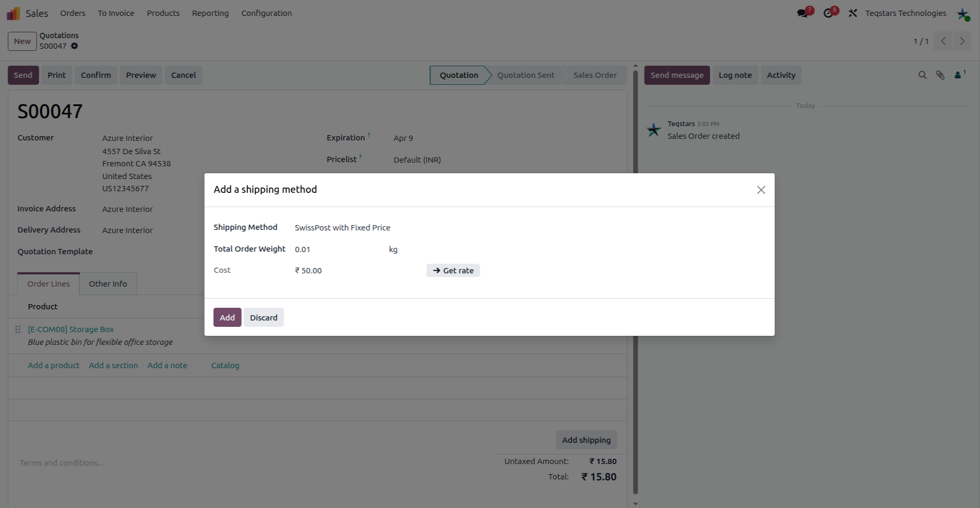Click the New quotation button
This screenshot has height=508, width=980.
(22, 41)
